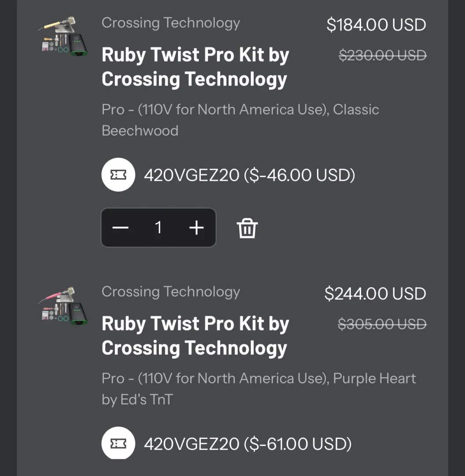
Task: Increase quantity with the plus icon
Action: coord(196,227)
